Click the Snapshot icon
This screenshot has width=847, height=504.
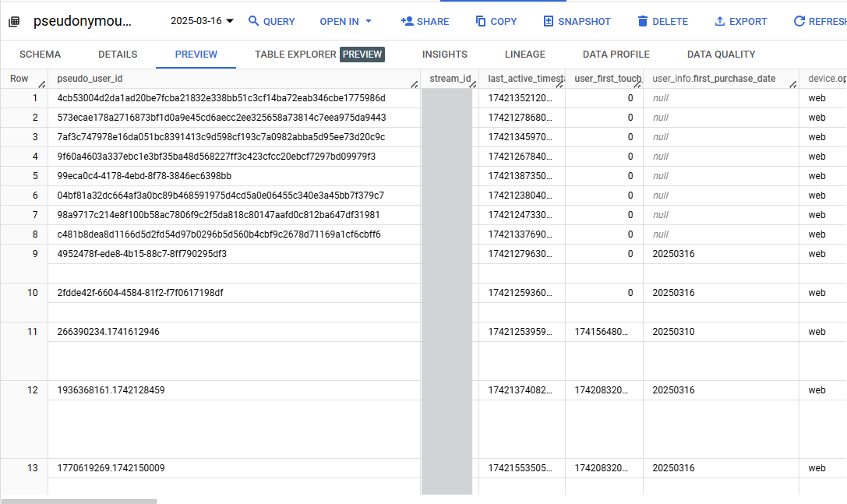click(548, 21)
